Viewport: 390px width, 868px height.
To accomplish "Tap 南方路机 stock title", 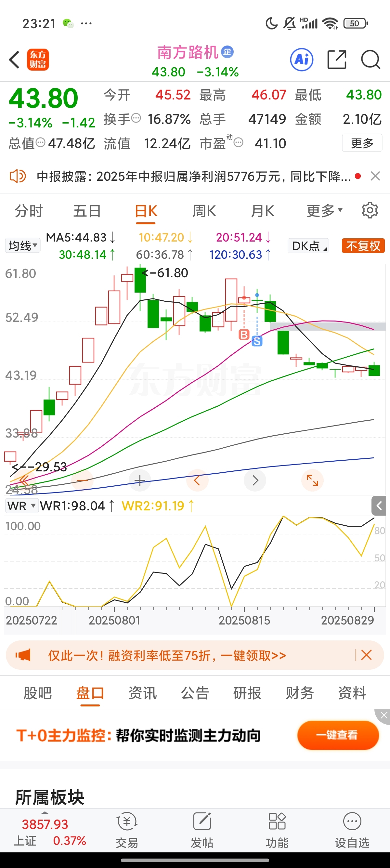I will pos(188,52).
